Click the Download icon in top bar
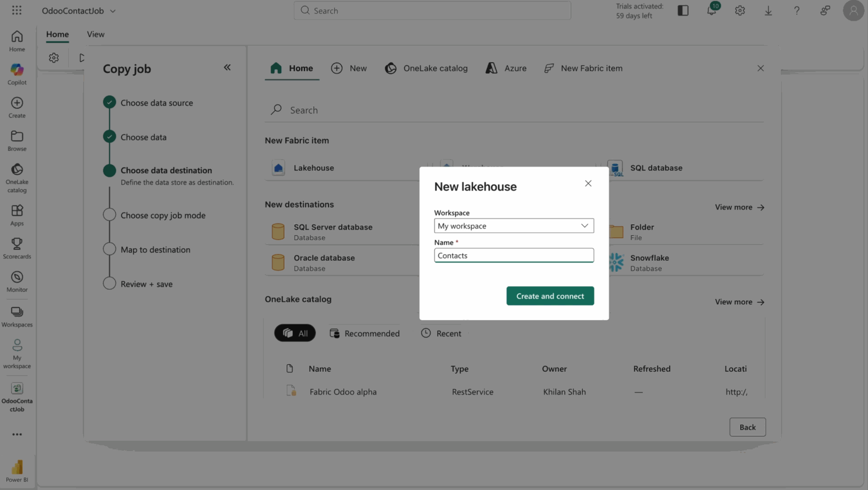This screenshot has width=868, height=490. (768, 10)
